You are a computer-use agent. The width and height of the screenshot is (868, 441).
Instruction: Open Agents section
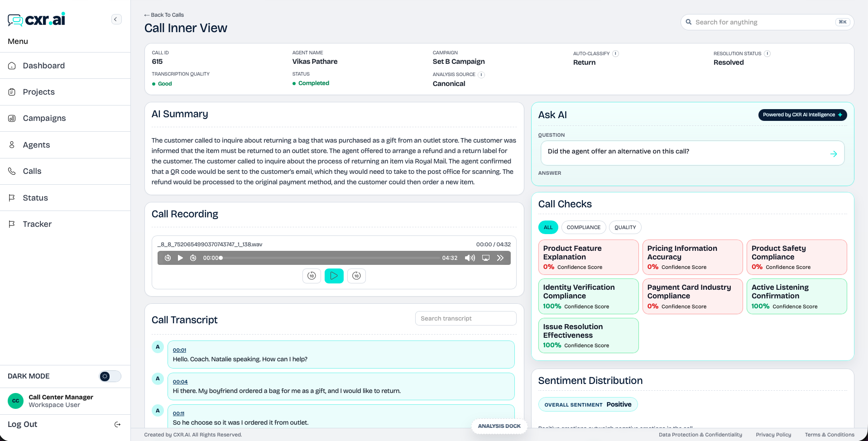(65, 145)
